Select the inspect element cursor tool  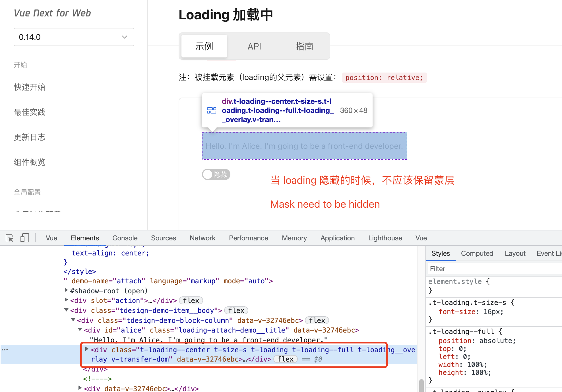point(9,238)
